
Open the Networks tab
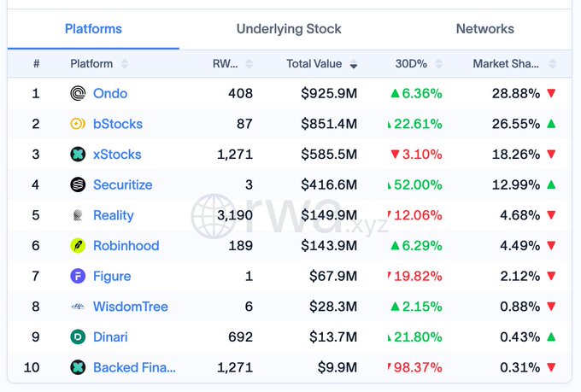(x=484, y=29)
